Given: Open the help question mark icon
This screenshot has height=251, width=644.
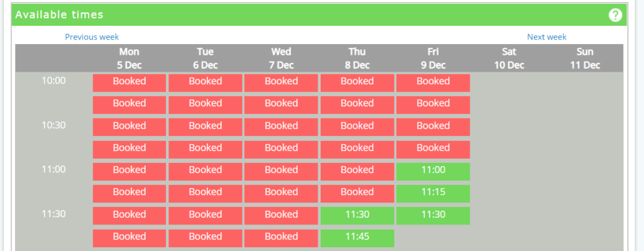Looking at the screenshot, I should 615,15.
